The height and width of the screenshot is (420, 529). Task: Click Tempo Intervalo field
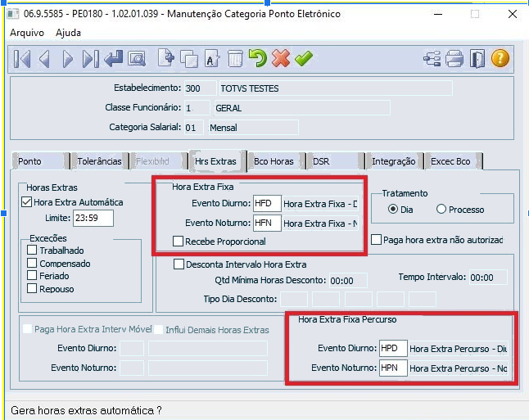pyautogui.click(x=488, y=278)
